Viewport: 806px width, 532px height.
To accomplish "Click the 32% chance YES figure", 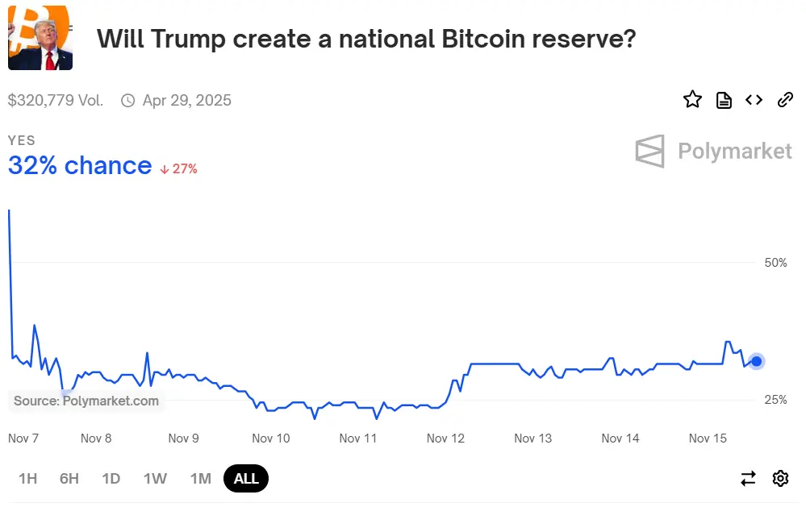I will pyautogui.click(x=80, y=166).
